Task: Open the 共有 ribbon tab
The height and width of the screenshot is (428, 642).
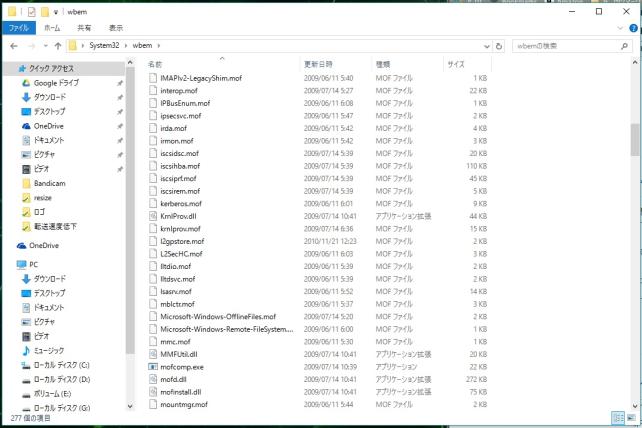Action: pyautogui.click(x=84, y=28)
